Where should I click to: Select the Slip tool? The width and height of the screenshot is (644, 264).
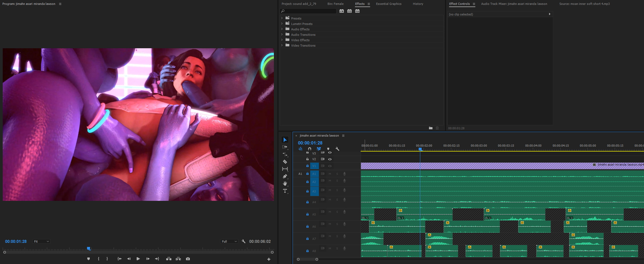285,169
